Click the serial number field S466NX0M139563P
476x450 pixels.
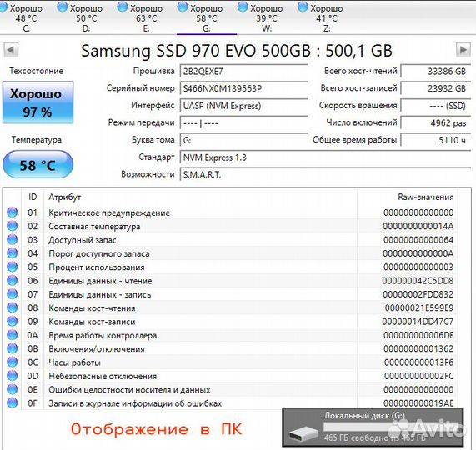point(243,88)
